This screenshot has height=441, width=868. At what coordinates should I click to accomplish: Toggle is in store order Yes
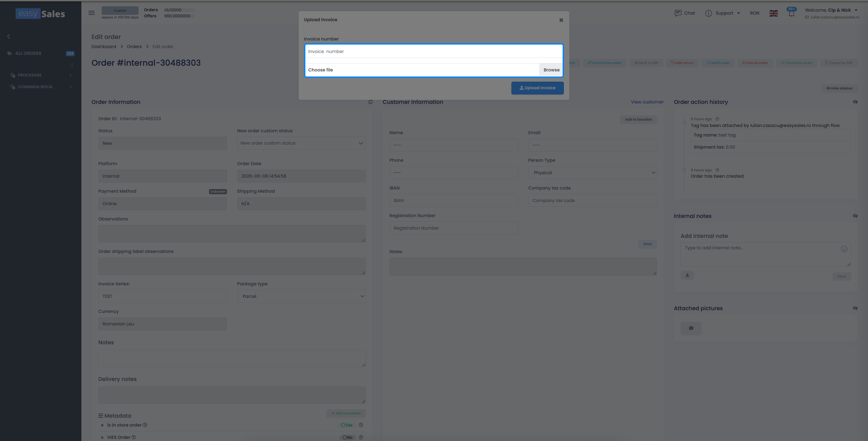click(x=347, y=426)
